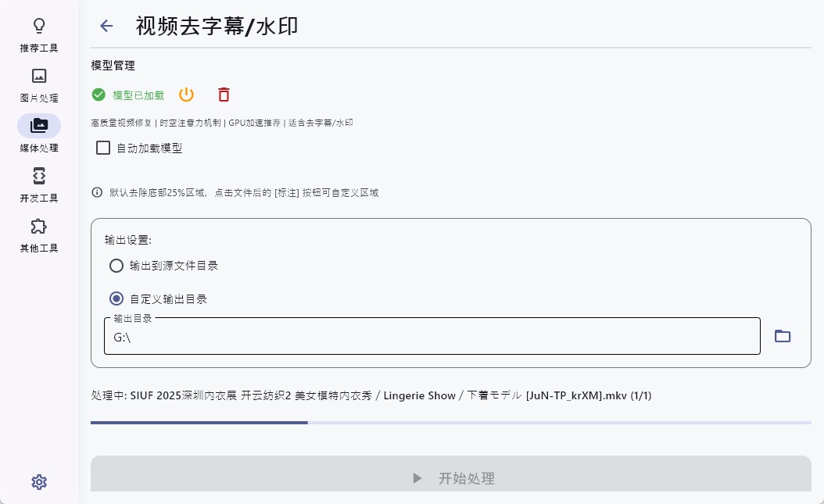
Task: Browse output folder with the folder icon
Action: [x=783, y=336]
